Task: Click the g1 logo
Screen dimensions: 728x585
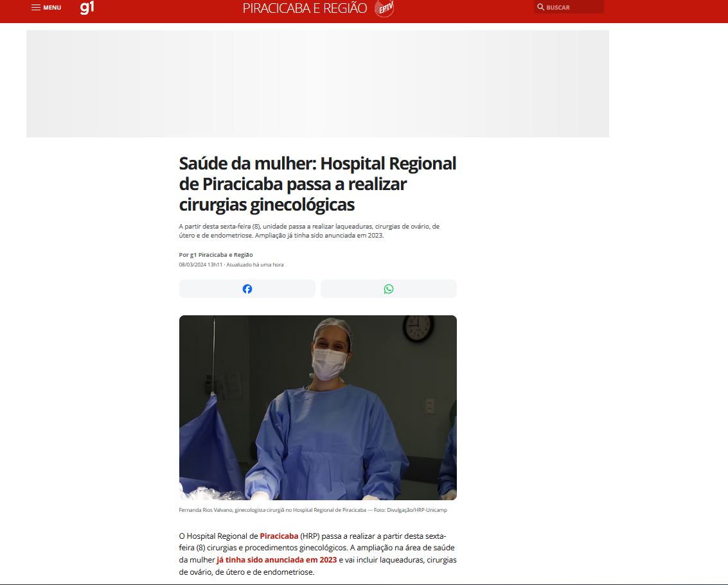Action: click(87, 8)
